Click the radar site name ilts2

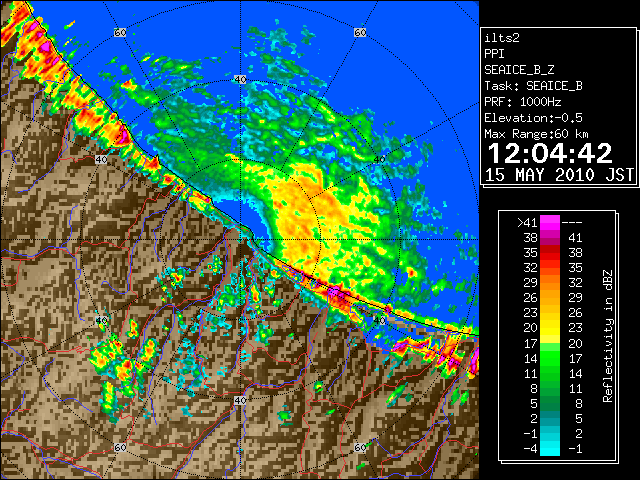click(x=502, y=38)
